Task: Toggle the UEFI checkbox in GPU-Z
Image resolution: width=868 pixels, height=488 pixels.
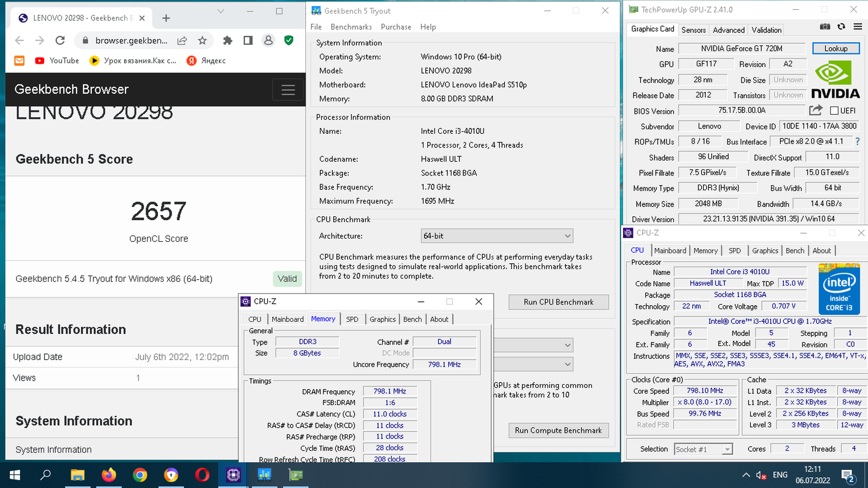Action: tap(835, 110)
